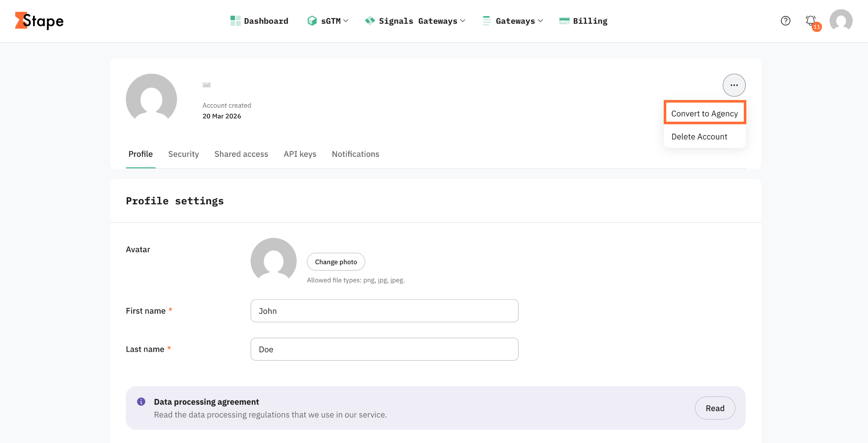Screen dimensions: 868x443
Task: Click the 'Profile settings' heading
Action: [175, 201]
